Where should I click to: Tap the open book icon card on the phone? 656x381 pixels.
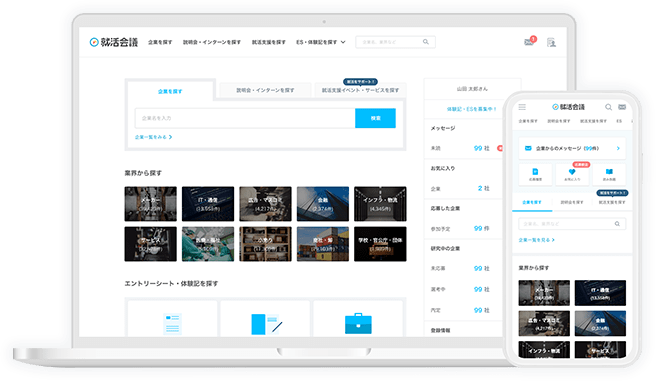click(x=609, y=174)
